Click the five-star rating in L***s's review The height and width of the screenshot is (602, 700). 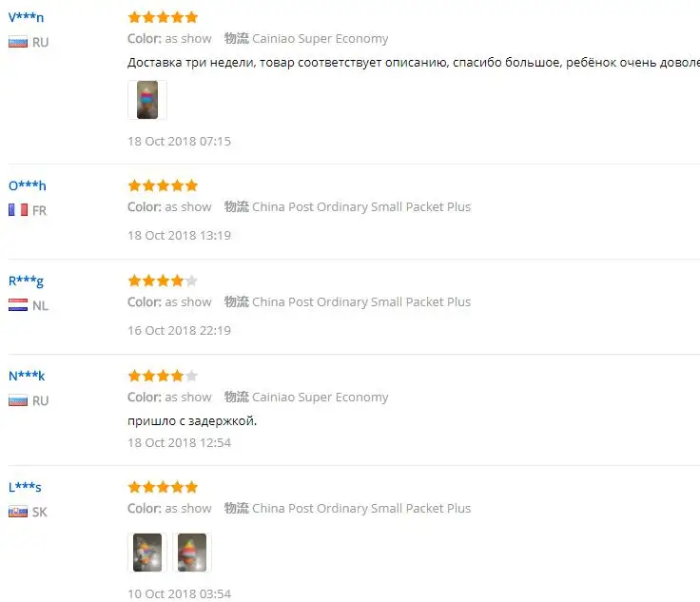point(163,487)
